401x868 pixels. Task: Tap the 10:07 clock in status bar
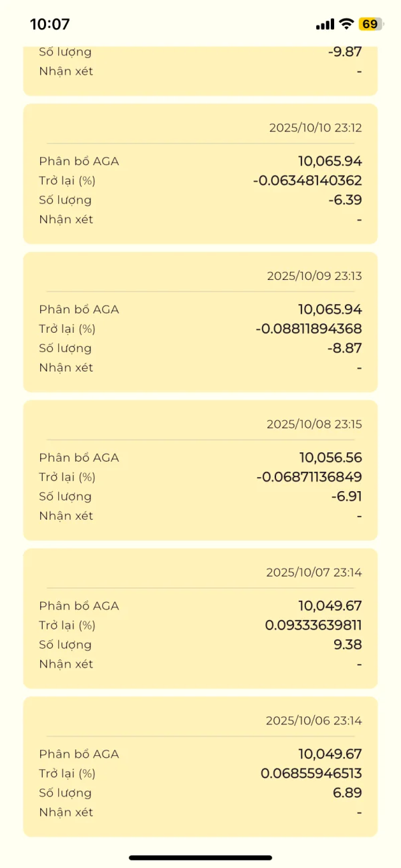pyautogui.click(x=50, y=24)
